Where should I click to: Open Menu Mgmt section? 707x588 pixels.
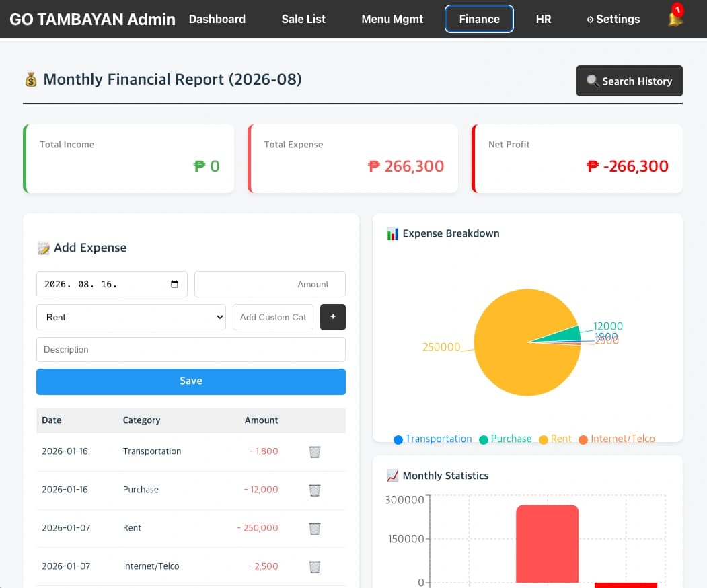(392, 19)
